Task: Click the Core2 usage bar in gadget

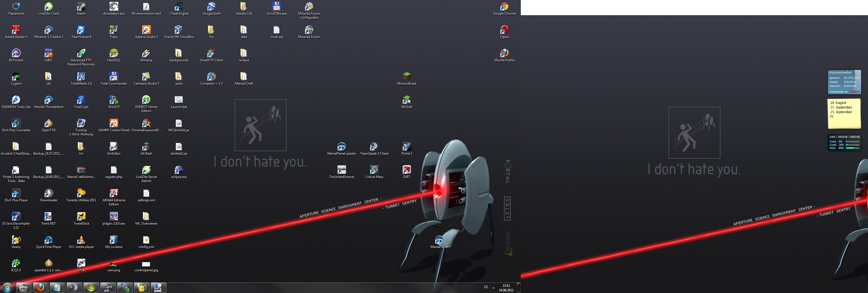Action: (853, 145)
